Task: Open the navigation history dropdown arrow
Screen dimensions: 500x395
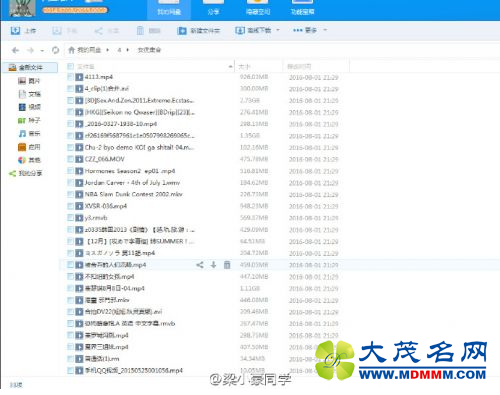Action: tap(42, 51)
